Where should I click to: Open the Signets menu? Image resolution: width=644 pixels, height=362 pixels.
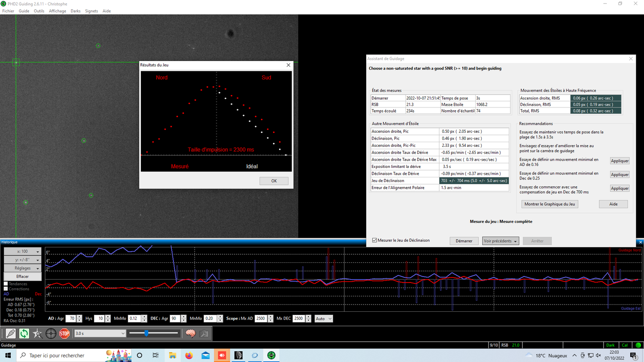point(91,11)
